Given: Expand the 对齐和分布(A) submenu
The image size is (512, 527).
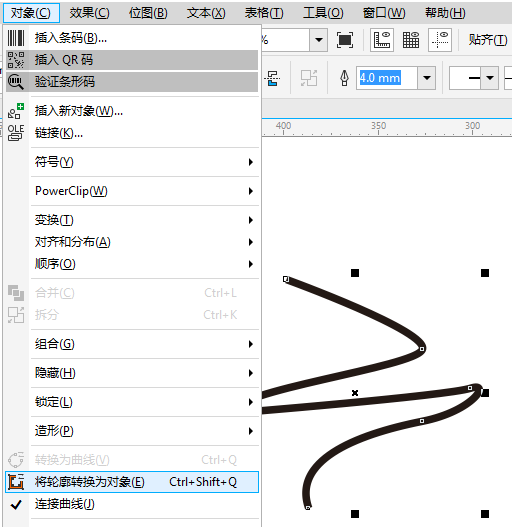Looking at the screenshot, I should 132,242.
